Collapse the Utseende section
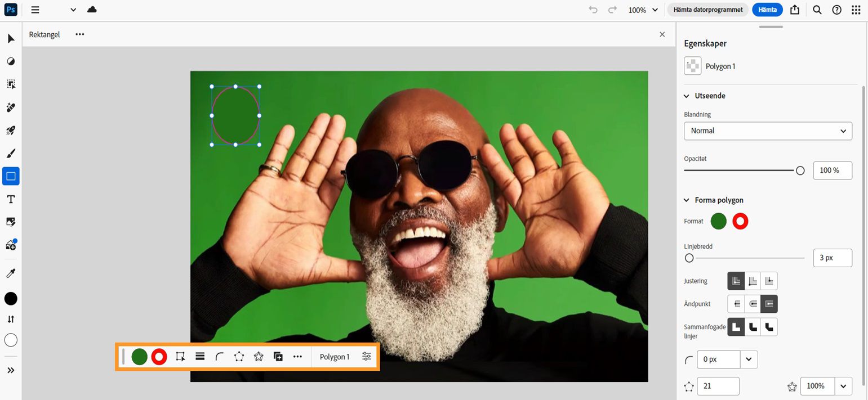The image size is (868, 400). [686, 96]
